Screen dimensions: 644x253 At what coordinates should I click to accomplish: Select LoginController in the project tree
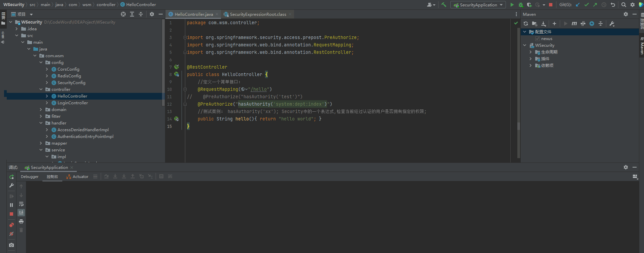(72, 103)
